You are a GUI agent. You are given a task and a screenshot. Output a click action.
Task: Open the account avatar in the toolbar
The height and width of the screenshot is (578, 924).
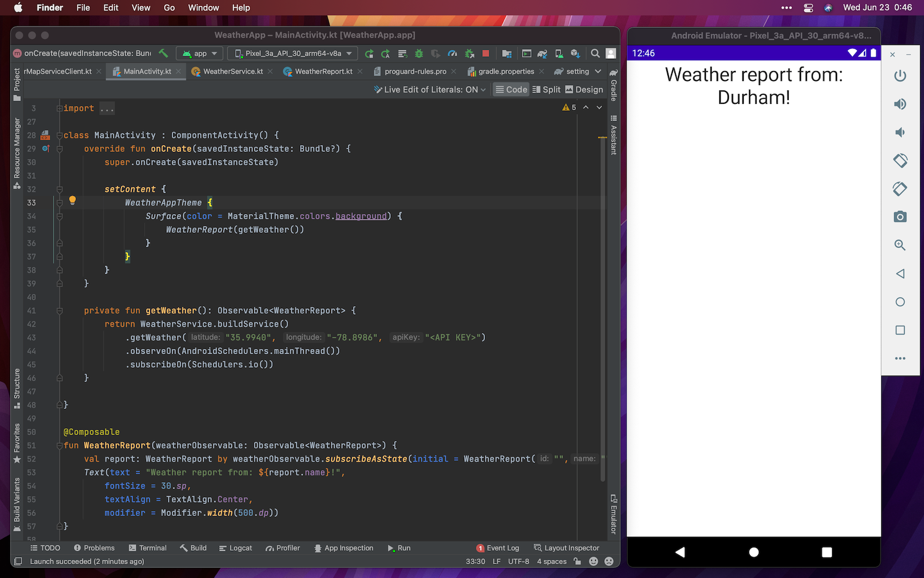(x=611, y=54)
